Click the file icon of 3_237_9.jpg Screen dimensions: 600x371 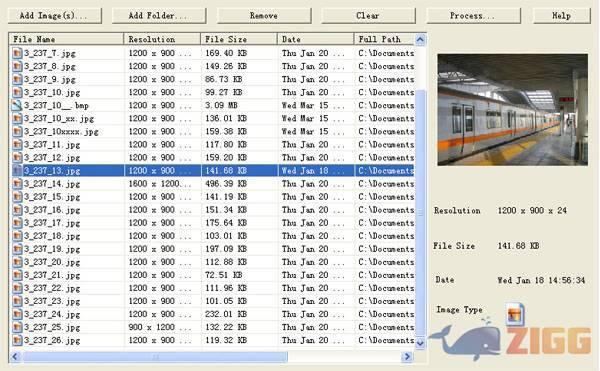17,79
